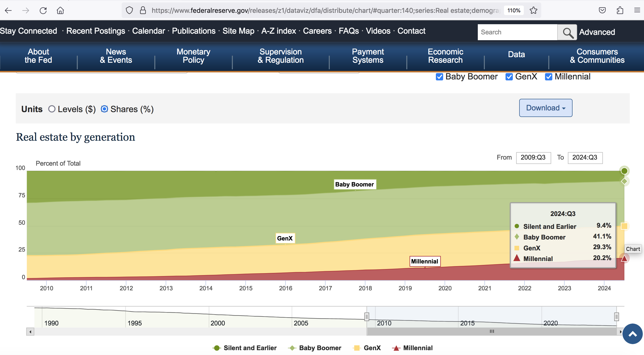Image resolution: width=644 pixels, height=355 pixels.
Task: Open the News & Events menu
Action: pos(116,56)
